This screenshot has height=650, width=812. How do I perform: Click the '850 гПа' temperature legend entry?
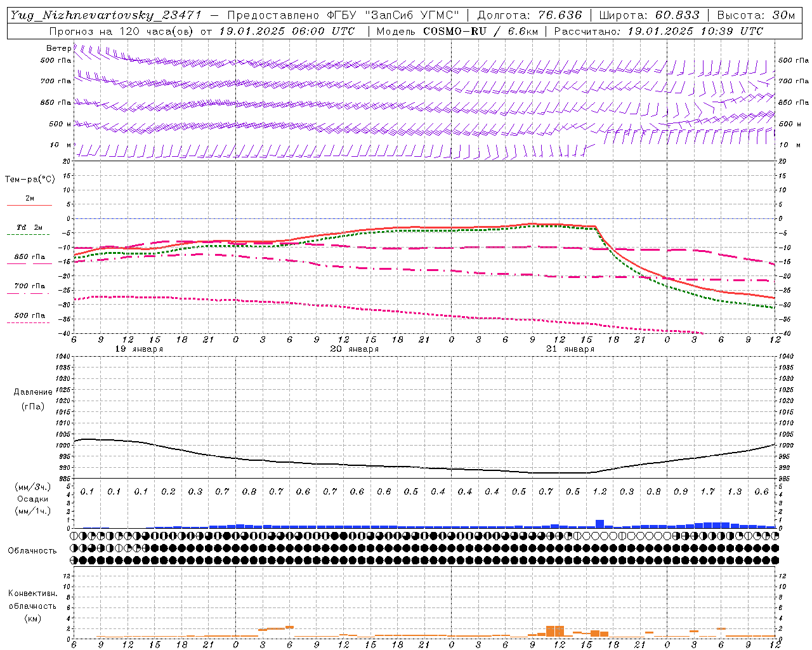tap(30, 257)
